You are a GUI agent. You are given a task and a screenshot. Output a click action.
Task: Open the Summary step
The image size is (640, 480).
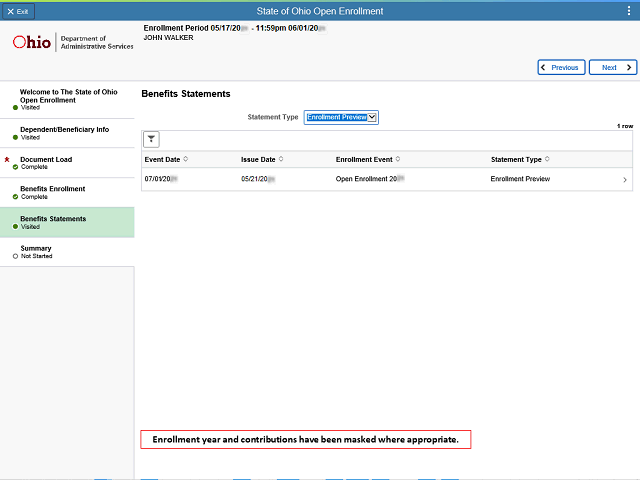tap(67, 252)
